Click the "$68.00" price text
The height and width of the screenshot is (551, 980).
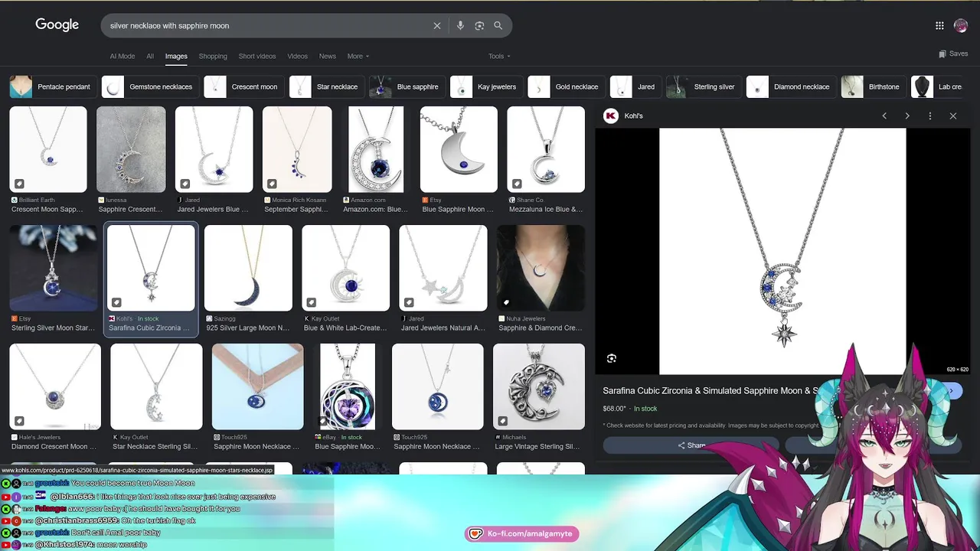pos(614,409)
